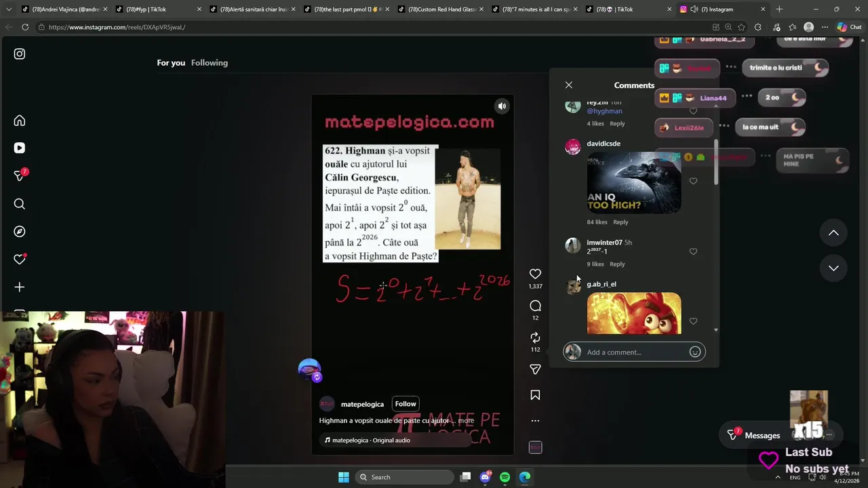This screenshot has width=868, height=488.
Task: Open the emoji picker in the comment box
Action: (695, 352)
